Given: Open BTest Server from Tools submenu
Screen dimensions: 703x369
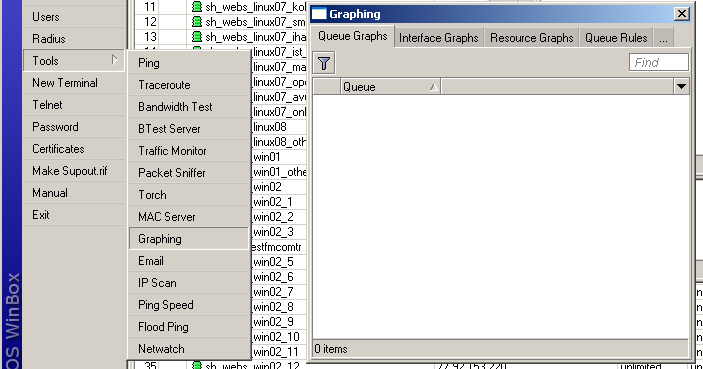Looking at the screenshot, I should 189,129.
